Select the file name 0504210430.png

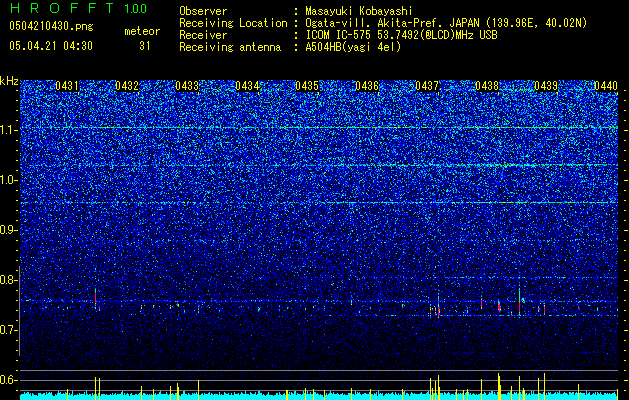click(51, 26)
